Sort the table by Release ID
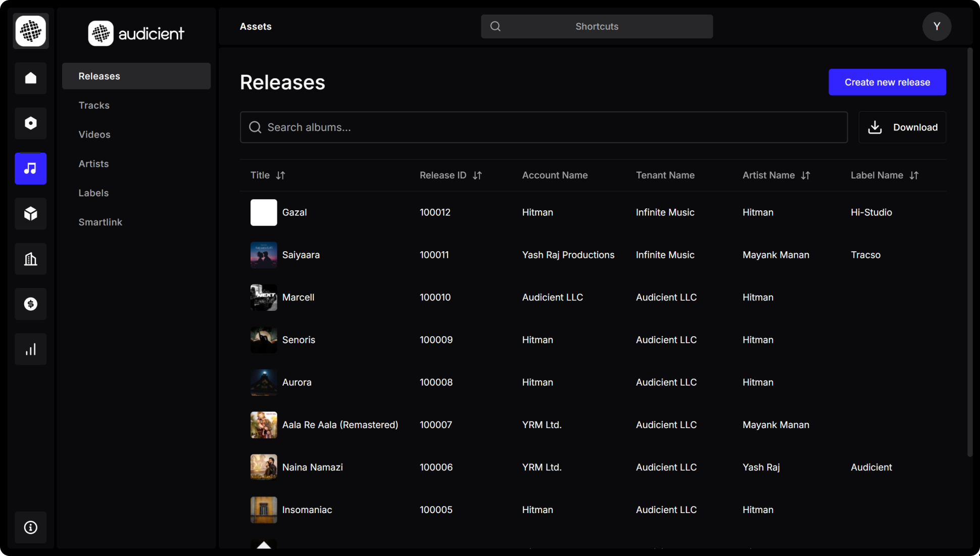The image size is (980, 556). [477, 175]
